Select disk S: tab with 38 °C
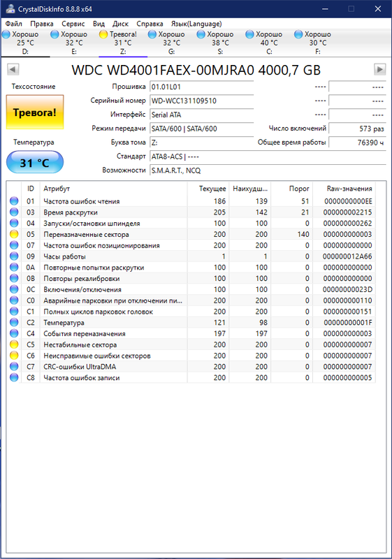This screenshot has width=392, height=559. coord(221,43)
